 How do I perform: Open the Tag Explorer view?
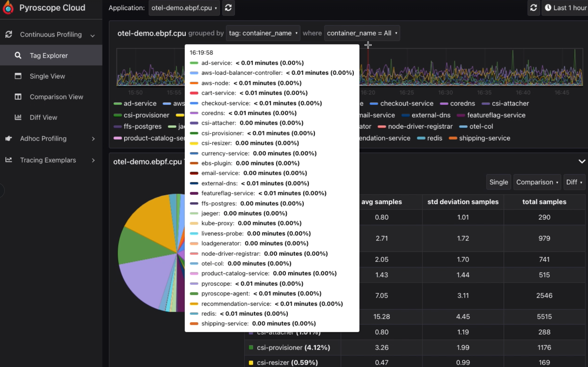coord(48,55)
